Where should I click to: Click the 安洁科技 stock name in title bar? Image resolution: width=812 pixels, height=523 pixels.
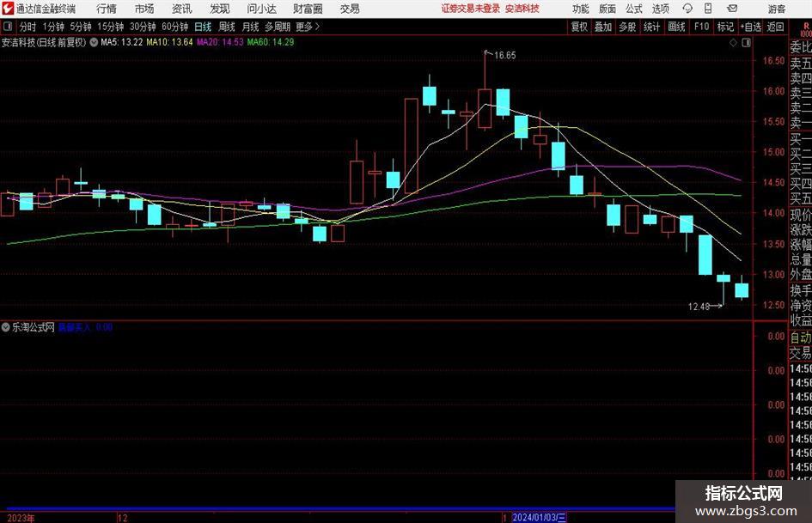[x=522, y=9]
